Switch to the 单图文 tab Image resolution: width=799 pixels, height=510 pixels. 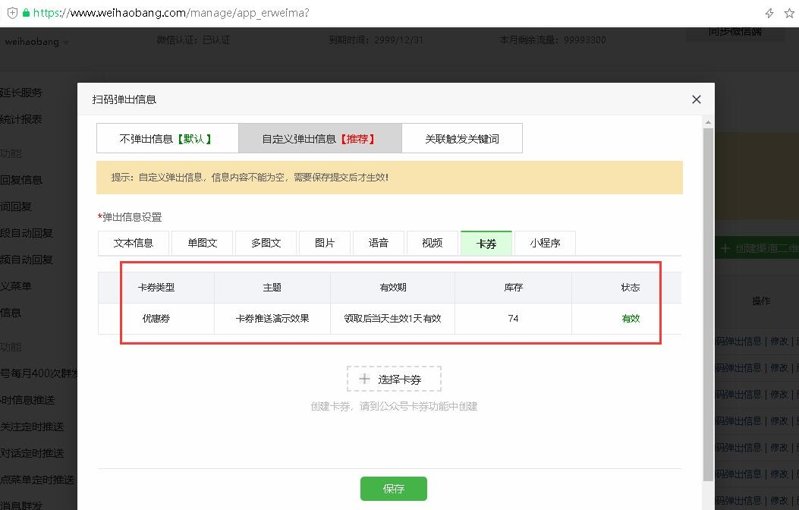(202, 243)
